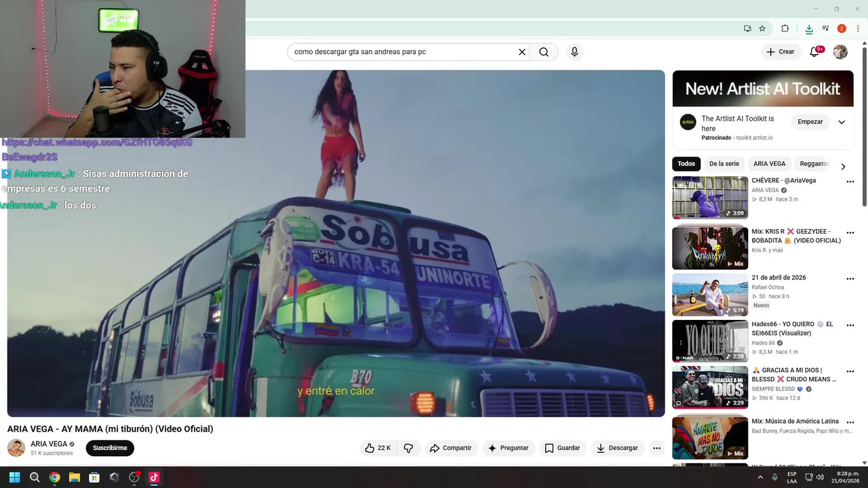Open options for BOBADITA mix

(850, 232)
